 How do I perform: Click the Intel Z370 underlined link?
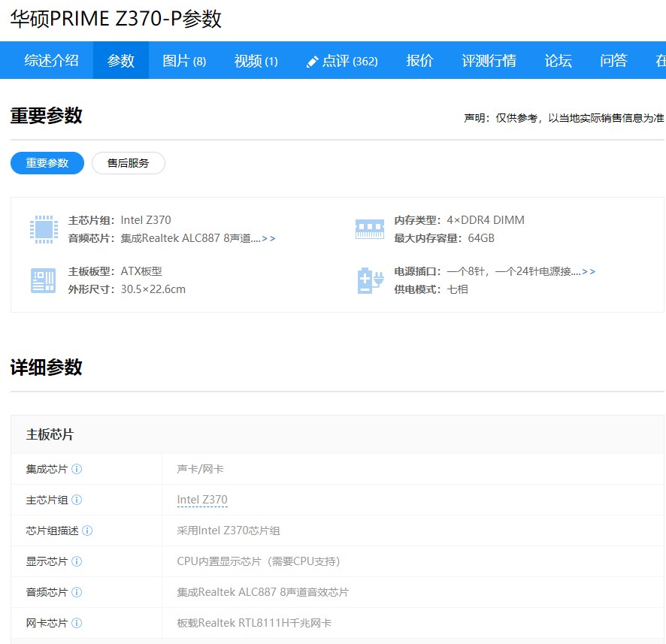point(202,500)
